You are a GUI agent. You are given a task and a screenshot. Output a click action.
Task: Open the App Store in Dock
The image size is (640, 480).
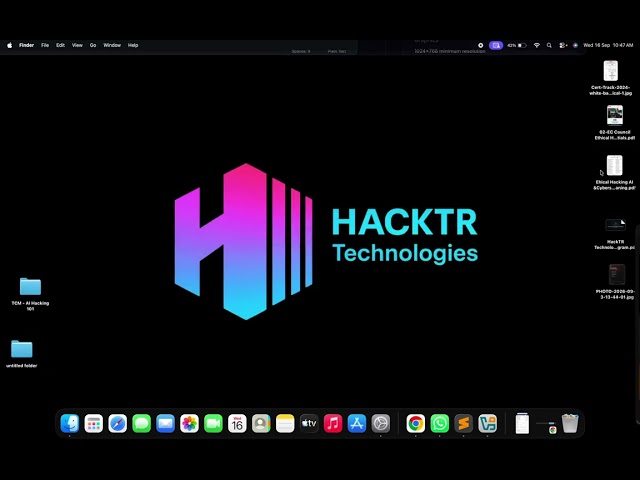[357, 423]
